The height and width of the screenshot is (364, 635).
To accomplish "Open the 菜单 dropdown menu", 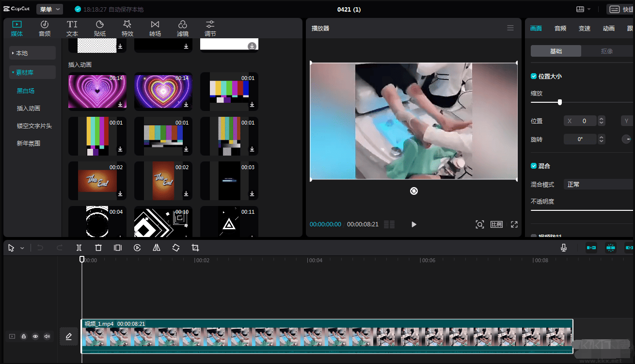I will (50, 9).
